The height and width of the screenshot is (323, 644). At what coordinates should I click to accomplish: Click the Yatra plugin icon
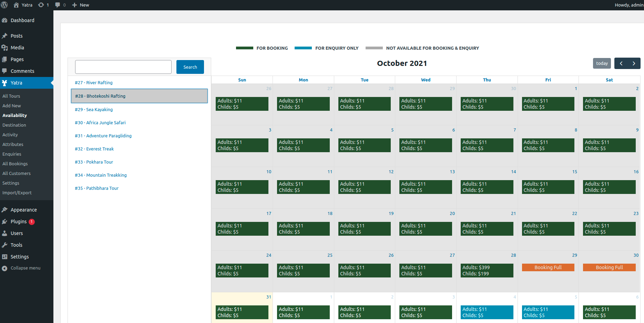(x=4, y=83)
